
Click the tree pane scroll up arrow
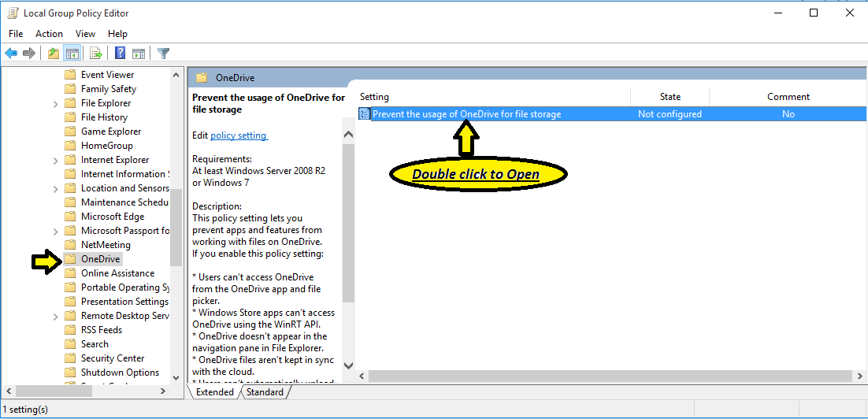[x=176, y=75]
